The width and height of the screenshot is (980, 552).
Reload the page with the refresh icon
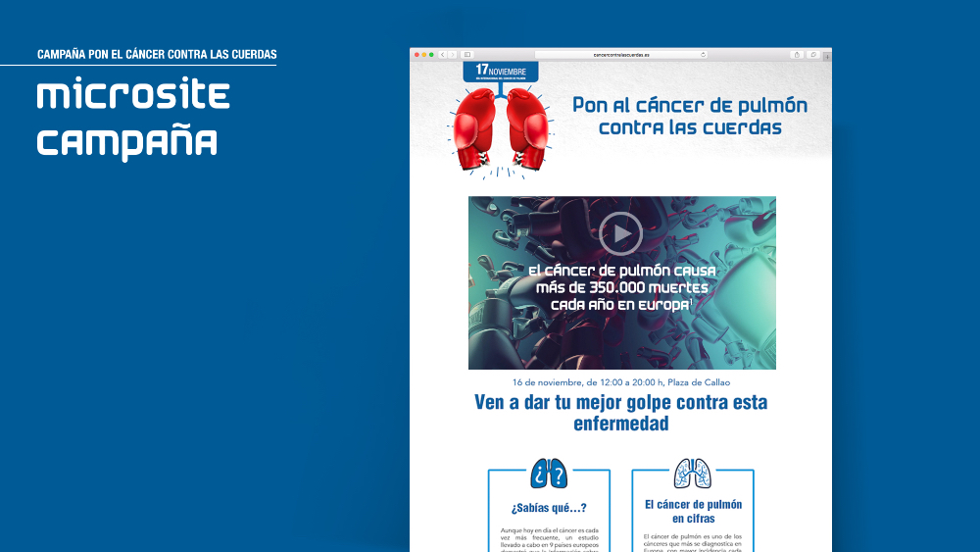pos(703,55)
